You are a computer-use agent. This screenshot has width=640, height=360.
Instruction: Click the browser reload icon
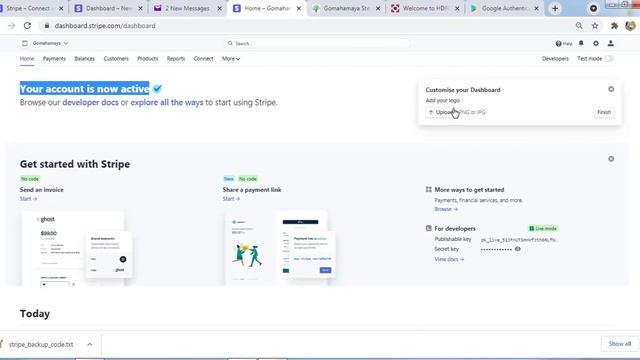(27, 26)
